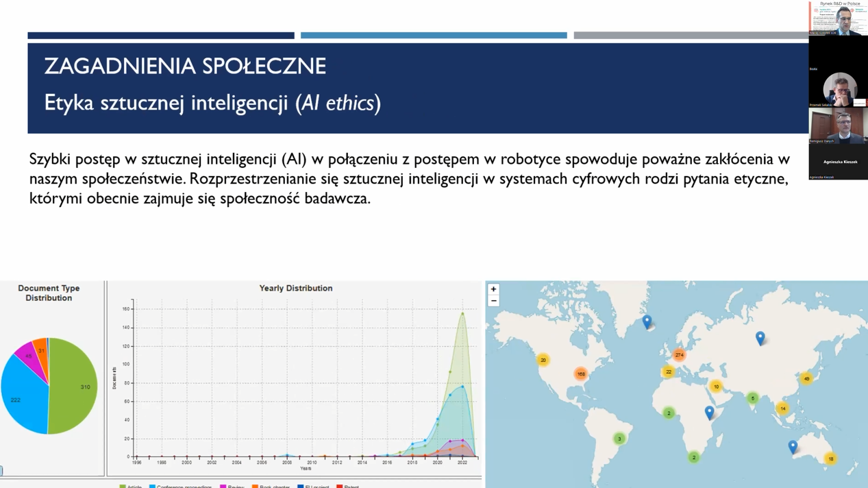The width and height of the screenshot is (868, 488).
Task: Click the blue map pin over Iceland
Action: [647, 321]
